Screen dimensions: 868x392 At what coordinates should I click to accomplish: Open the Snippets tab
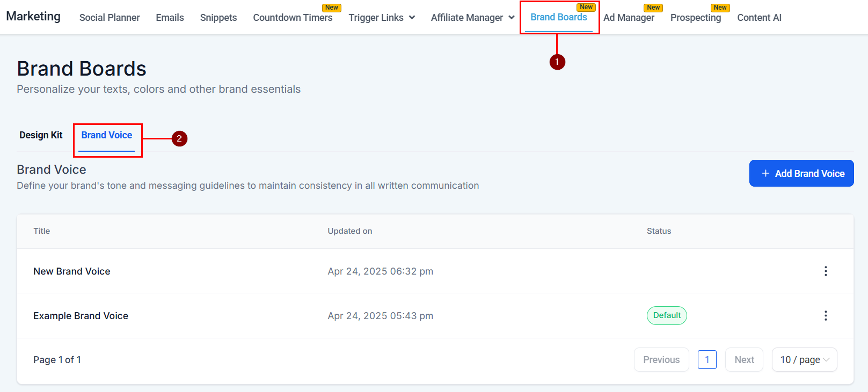click(x=218, y=18)
